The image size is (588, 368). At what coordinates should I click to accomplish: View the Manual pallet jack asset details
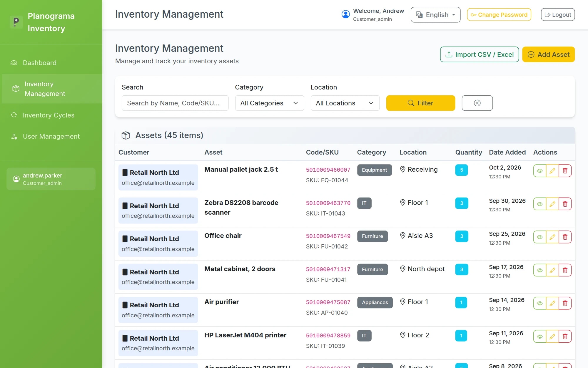click(540, 171)
